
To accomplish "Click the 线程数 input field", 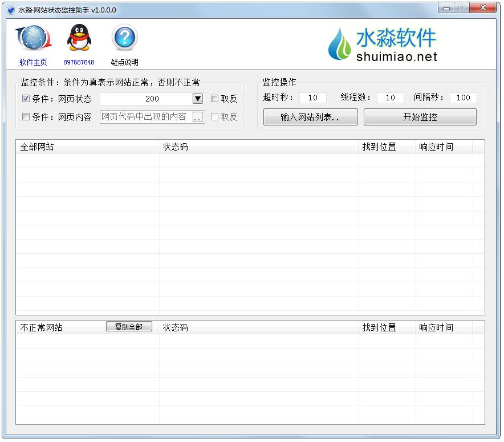I will coord(390,98).
